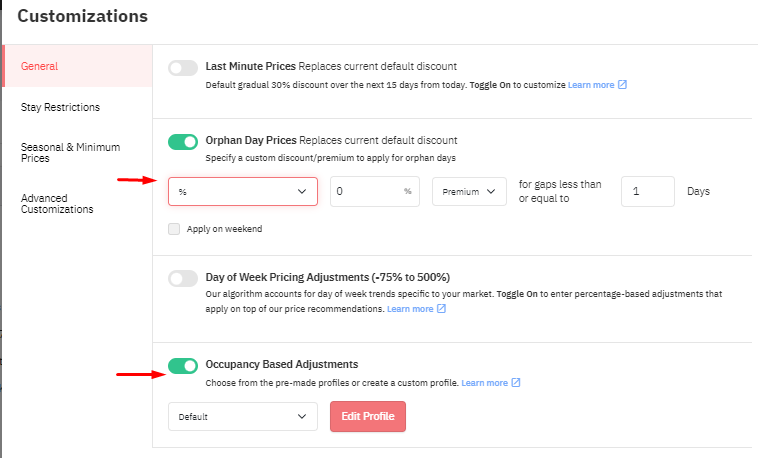Turn off Occupancy Based Adjustments switch
The height and width of the screenshot is (458, 758).
[183, 366]
